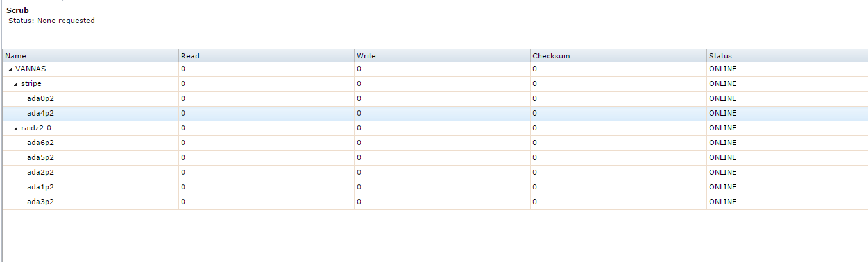Sort by the Name column header
This screenshot has width=868, height=262.
tap(90, 56)
